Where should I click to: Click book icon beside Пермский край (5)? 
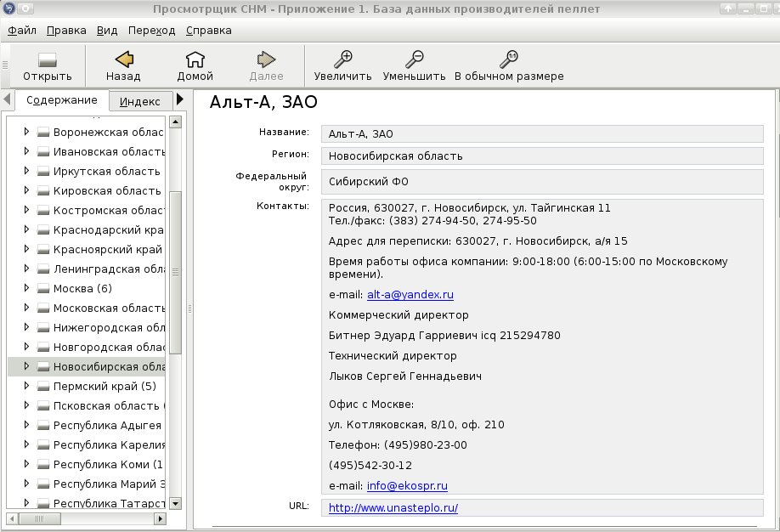(x=44, y=386)
